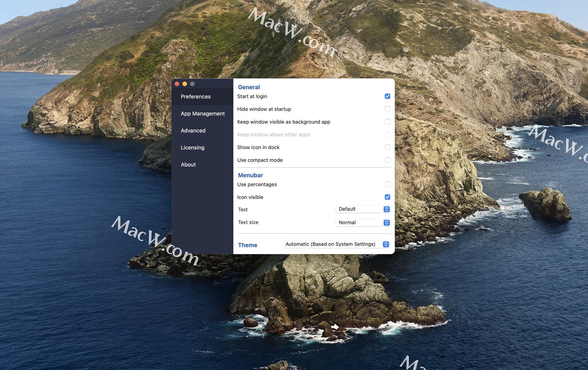Click the yellow minimize window button
The height and width of the screenshot is (370, 588).
[185, 84]
